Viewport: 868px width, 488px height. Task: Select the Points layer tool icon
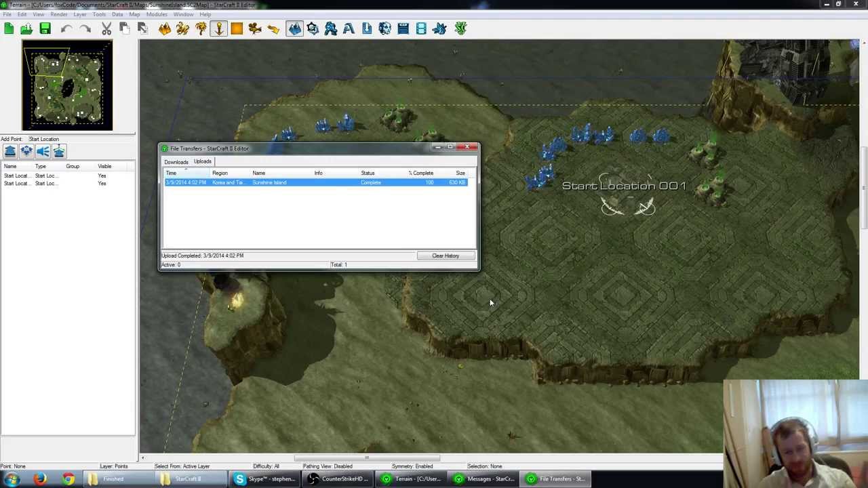[x=219, y=28]
